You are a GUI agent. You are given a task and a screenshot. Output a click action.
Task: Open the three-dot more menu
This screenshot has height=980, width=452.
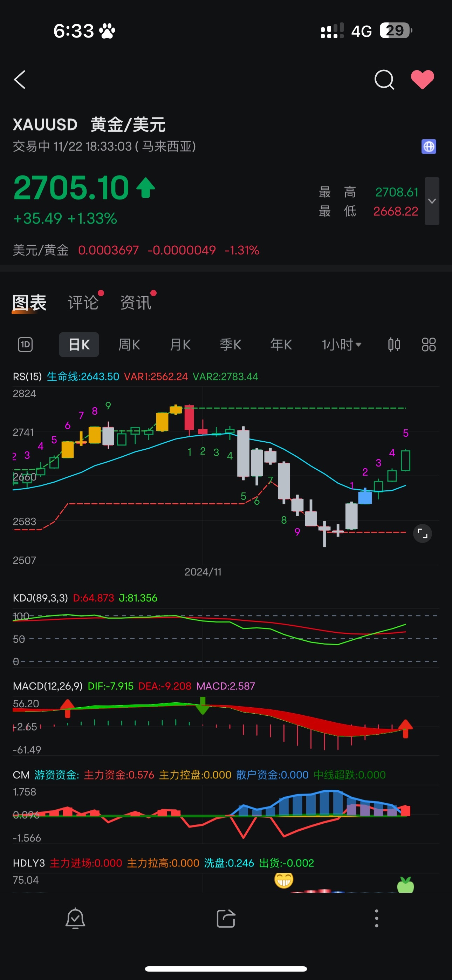click(x=377, y=918)
